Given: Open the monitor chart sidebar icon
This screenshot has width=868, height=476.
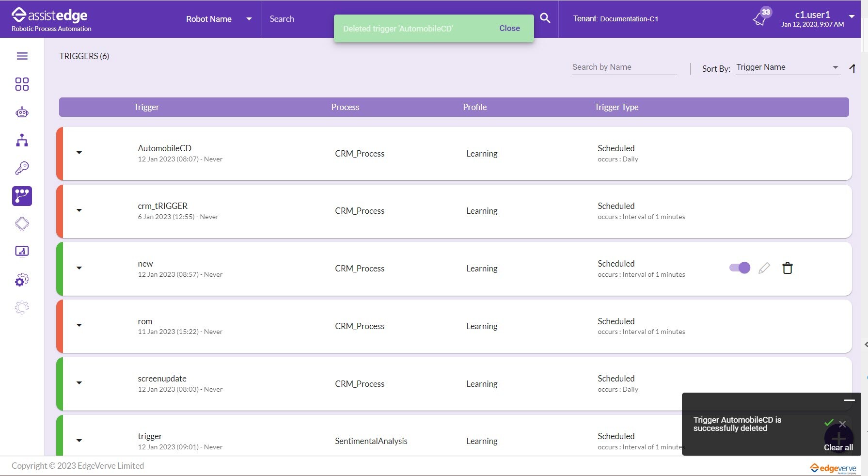Looking at the screenshot, I should click(22, 252).
